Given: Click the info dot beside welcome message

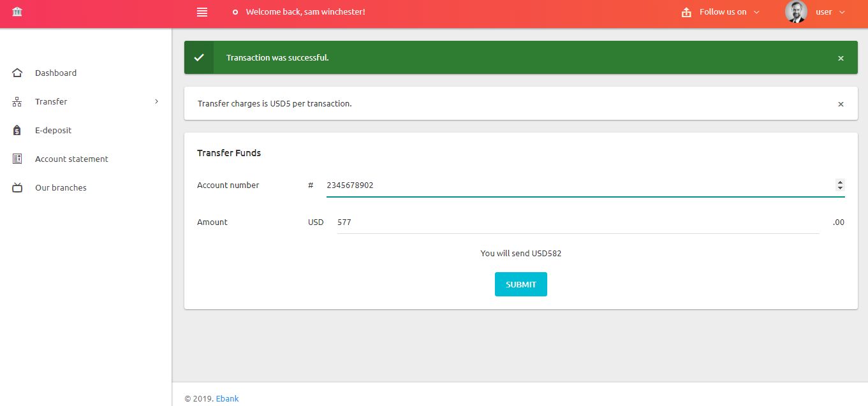Looking at the screenshot, I should [x=234, y=11].
